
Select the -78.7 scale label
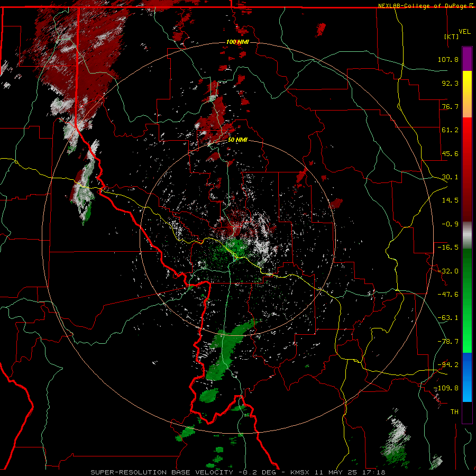pyautogui.click(x=448, y=342)
